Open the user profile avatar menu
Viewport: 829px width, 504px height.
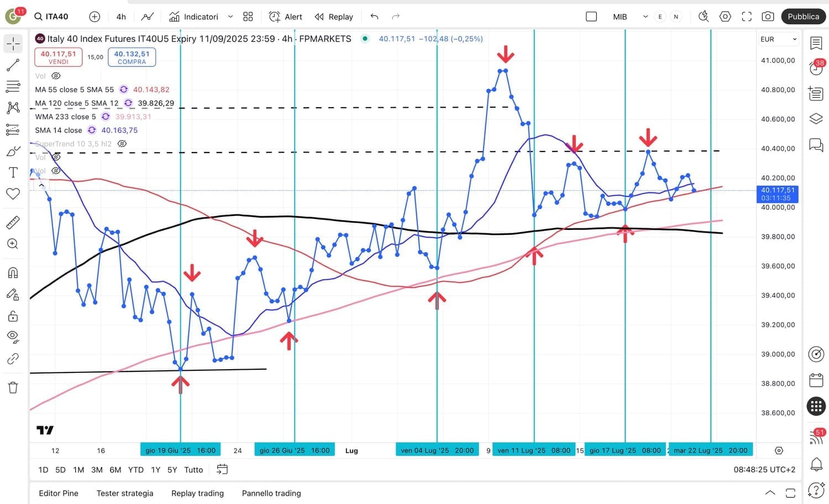(13, 17)
